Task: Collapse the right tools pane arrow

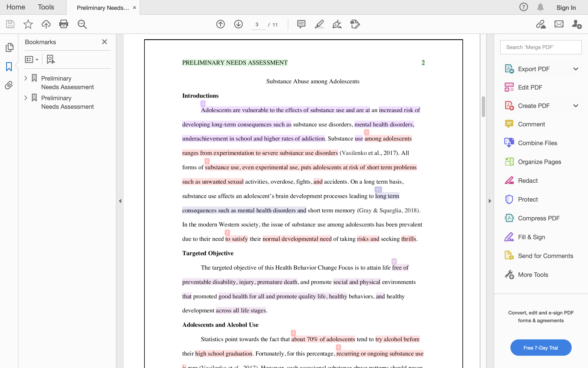Action: click(x=490, y=201)
